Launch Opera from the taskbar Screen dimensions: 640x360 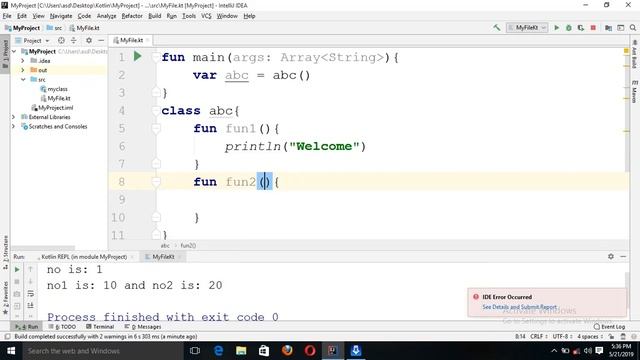(310, 351)
